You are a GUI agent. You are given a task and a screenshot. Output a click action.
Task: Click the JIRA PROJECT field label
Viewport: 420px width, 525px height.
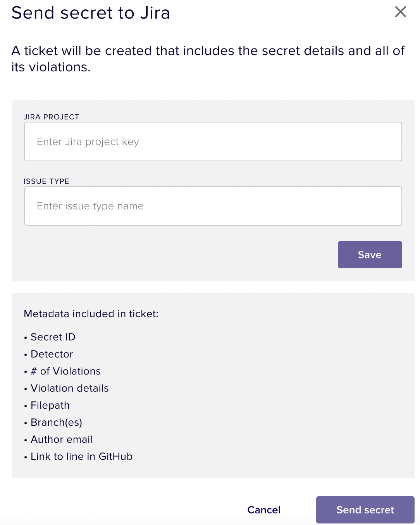pyautogui.click(x=51, y=117)
